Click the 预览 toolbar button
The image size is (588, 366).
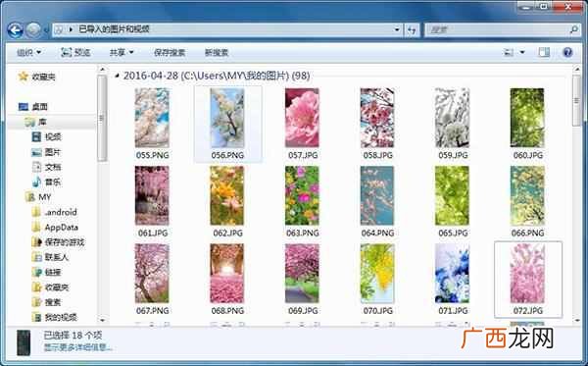pos(75,53)
